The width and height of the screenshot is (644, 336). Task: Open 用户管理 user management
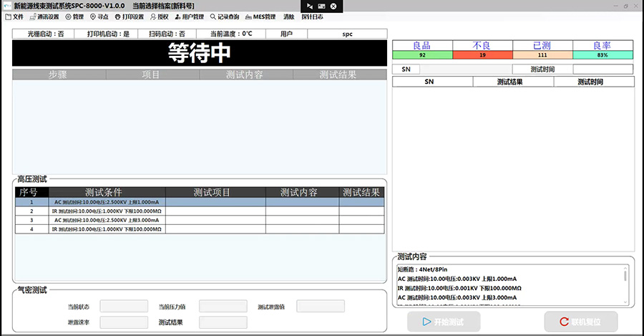click(189, 16)
